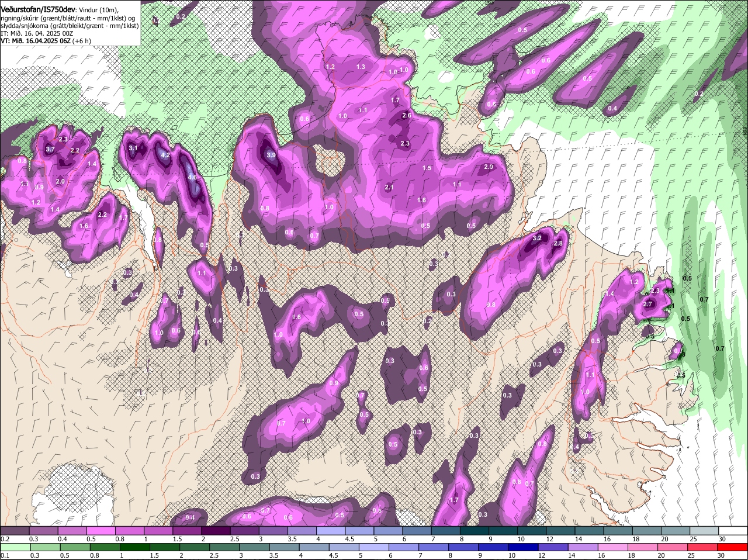Click the palest green swatch between 0.1 and 0.3

click(x=15, y=547)
